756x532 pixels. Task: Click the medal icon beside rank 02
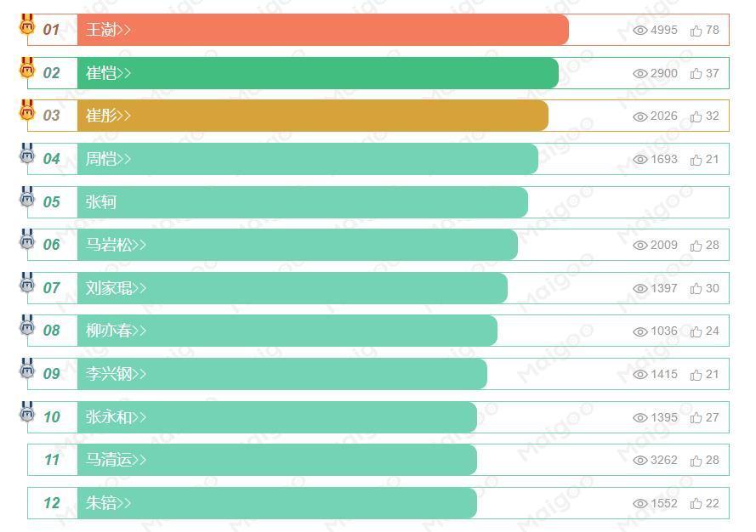pyautogui.click(x=27, y=68)
